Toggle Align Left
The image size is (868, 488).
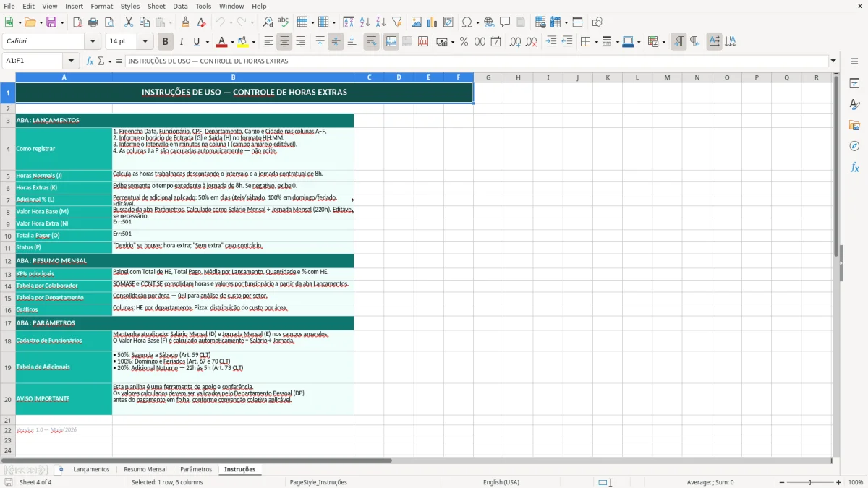click(268, 42)
